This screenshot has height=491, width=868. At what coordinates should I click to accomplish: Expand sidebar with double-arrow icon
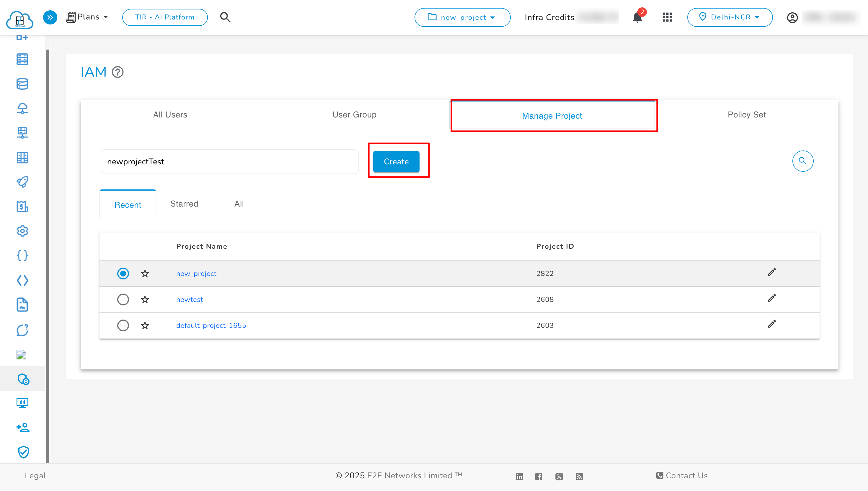[x=50, y=17]
